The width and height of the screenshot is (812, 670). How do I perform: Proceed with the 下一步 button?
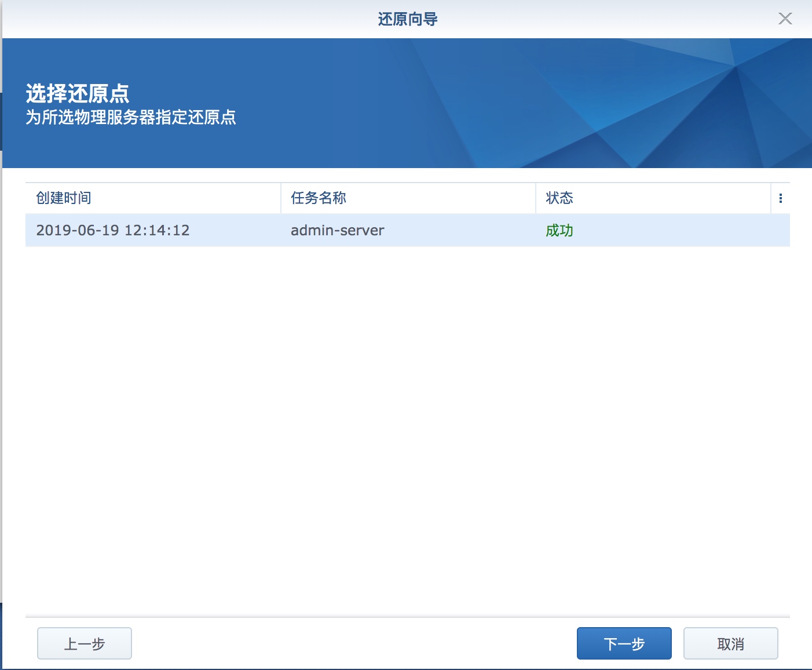(624, 643)
